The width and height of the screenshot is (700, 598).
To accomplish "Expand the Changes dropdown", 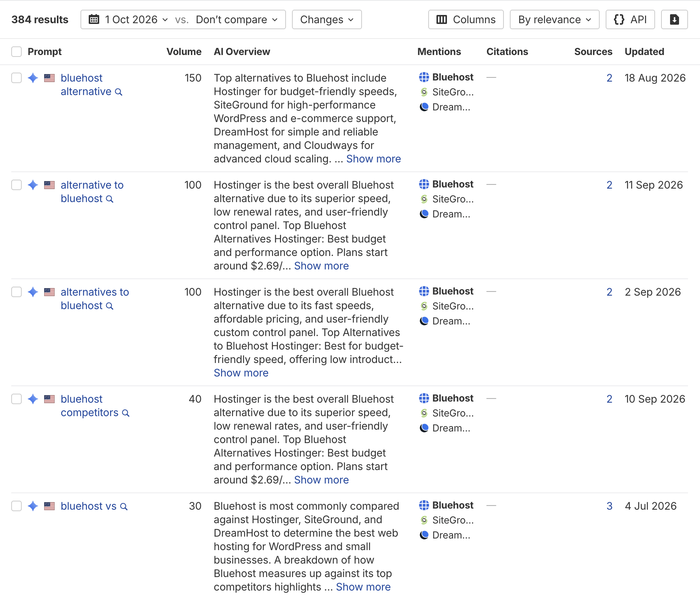I will tap(327, 19).
